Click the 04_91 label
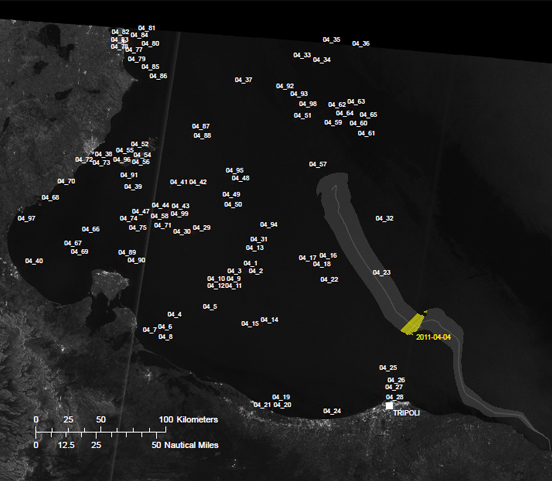552x481 pixels. 129,175
